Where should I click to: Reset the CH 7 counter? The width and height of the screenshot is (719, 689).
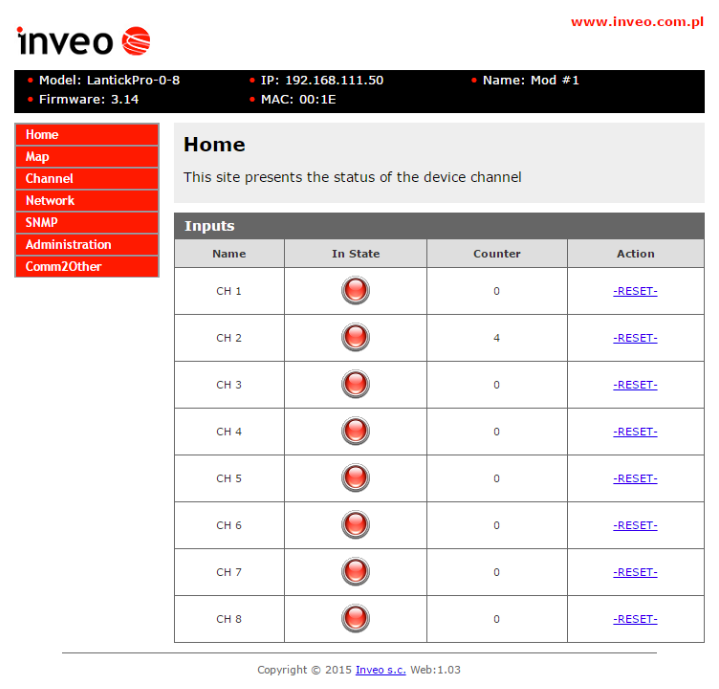coord(635,572)
